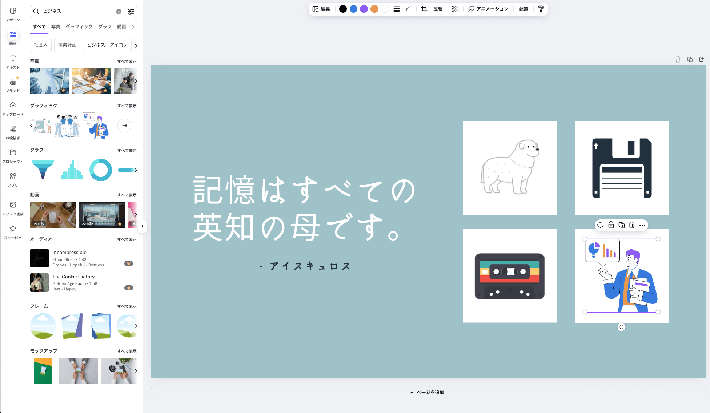Select the floppy disk image on the canvas
This screenshot has height=413, width=710.
point(621,167)
